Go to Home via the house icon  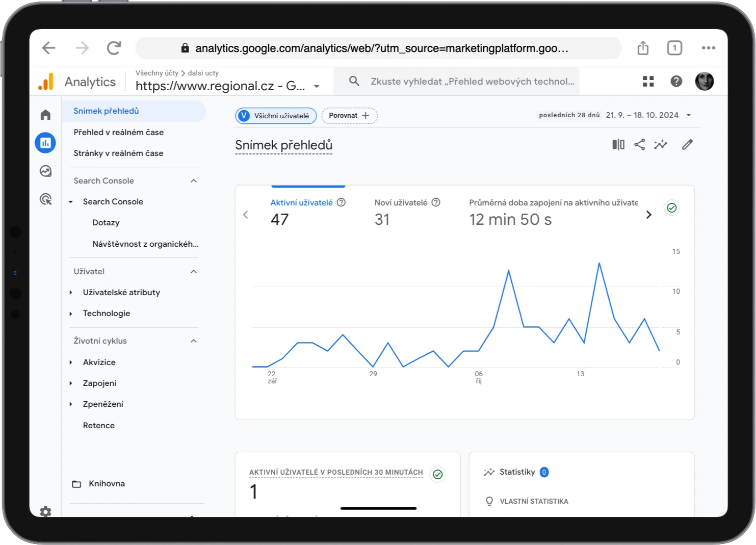pos(45,115)
